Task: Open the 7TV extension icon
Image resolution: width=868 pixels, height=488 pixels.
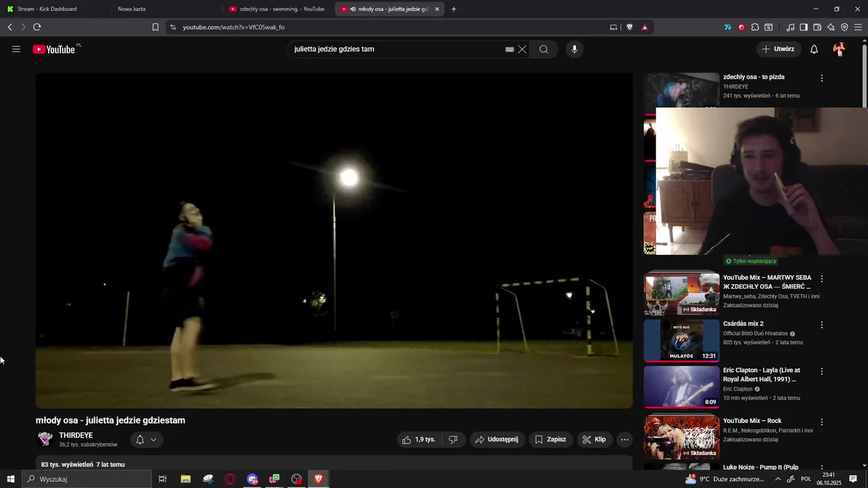Action: point(728,27)
